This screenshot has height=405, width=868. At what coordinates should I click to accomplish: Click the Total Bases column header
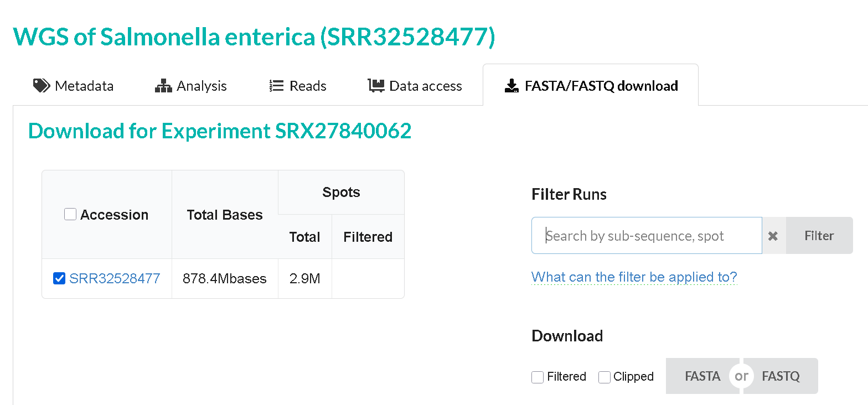(x=225, y=215)
